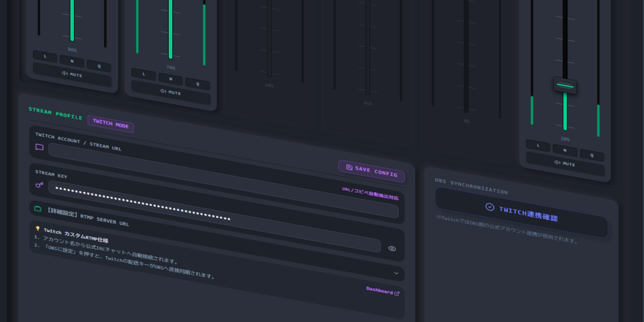Click the Stream Profile heading

click(x=55, y=114)
